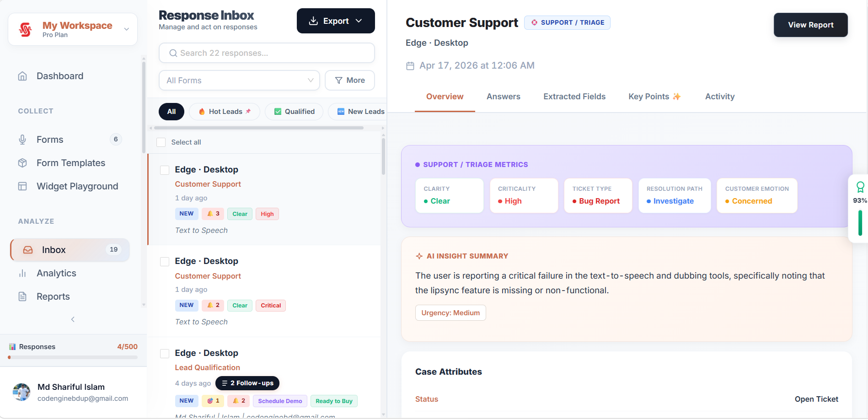Click the horizontal scrollbar under filter chips
868x420 pixels.
click(x=259, y=128)
